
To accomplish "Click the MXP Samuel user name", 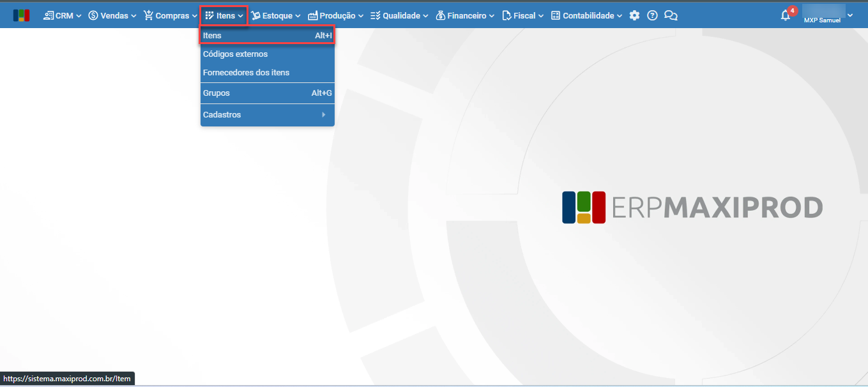I will (822, 20).
